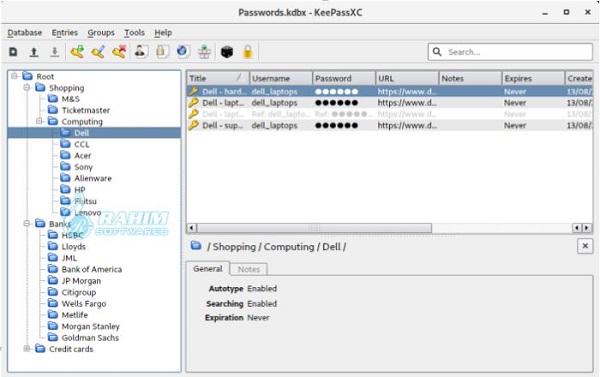Screen dimensions: 600x377
Task: Click the horizontal scrollbar under the entry list
Action: [314, 228]
